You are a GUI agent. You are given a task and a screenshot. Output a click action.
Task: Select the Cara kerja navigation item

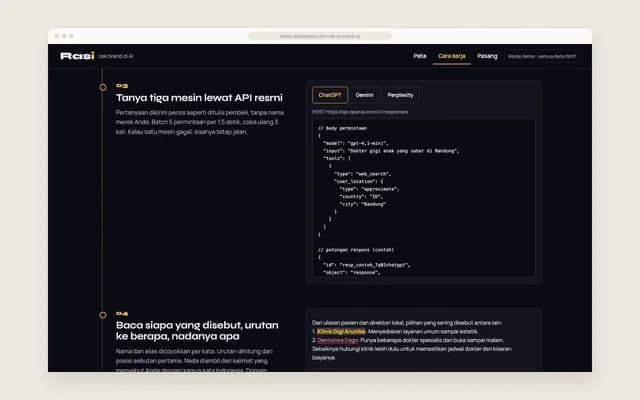pyautogui.click(x=451, y=56)
